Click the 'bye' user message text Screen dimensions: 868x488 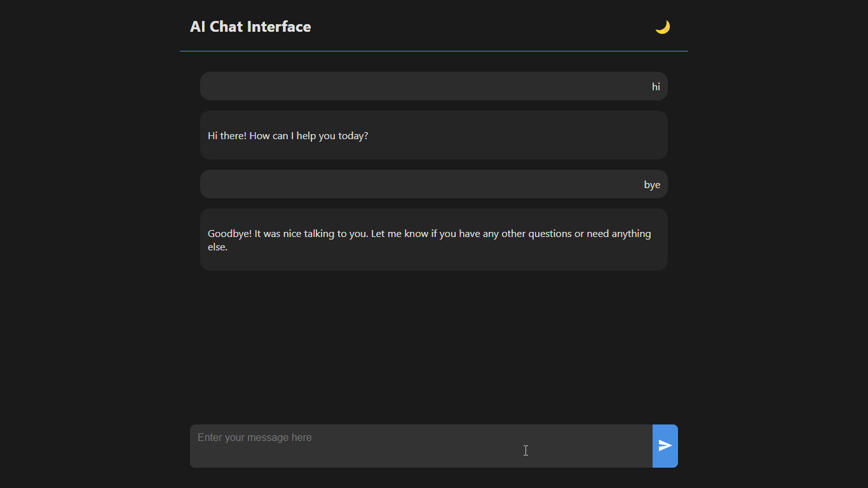(652, 185)
